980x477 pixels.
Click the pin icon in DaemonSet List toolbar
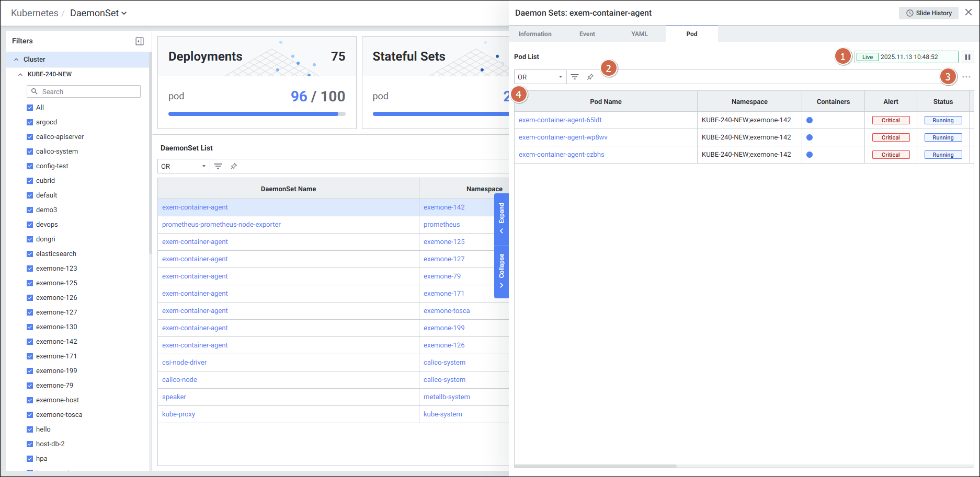234,166
